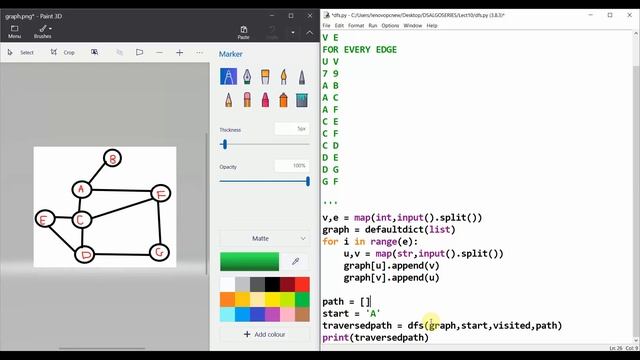The image size is (640, 360).
Task: Zoom in with the plus icon
Action: [180, 53]
